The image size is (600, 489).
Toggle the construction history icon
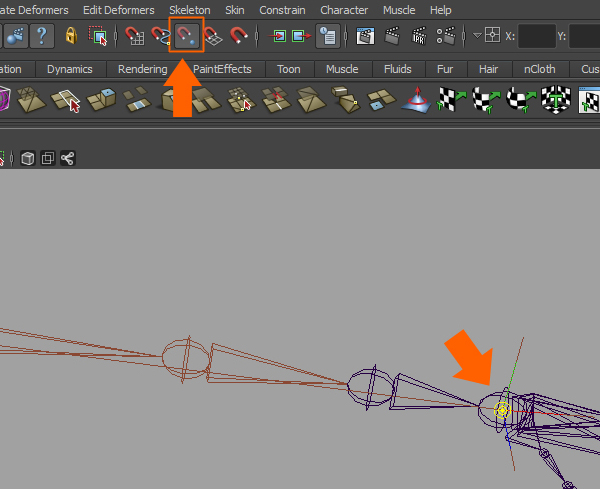click(x=328, y=36)
